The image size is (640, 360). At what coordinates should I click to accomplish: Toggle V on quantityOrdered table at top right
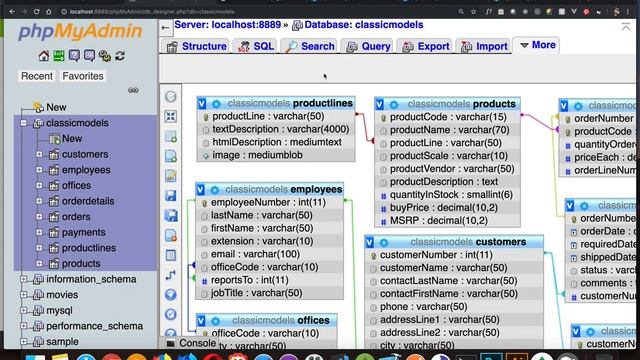click(x=564, y=106)
